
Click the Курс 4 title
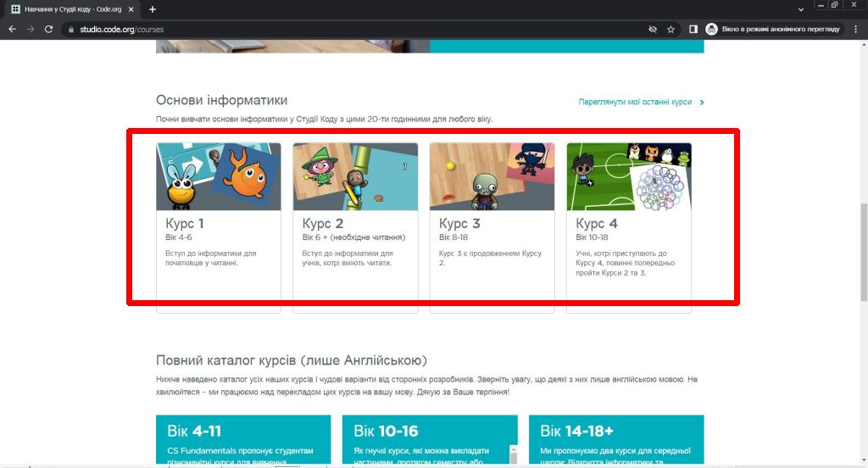[x=597, y=223]
